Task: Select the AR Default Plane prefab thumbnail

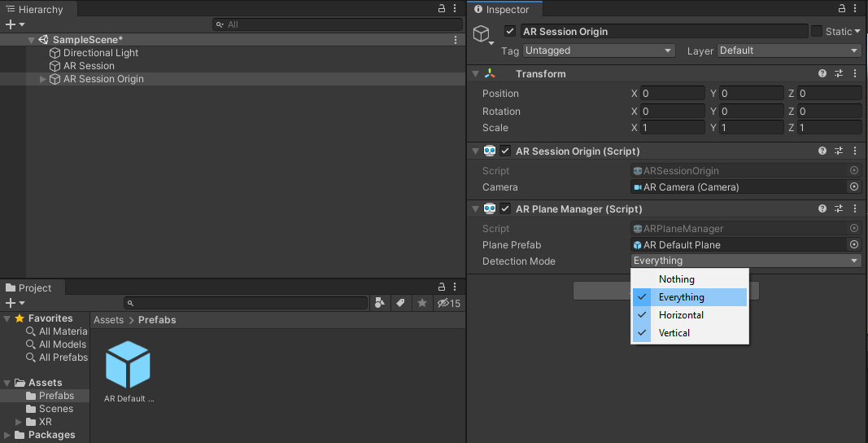Action: [128, 366]
